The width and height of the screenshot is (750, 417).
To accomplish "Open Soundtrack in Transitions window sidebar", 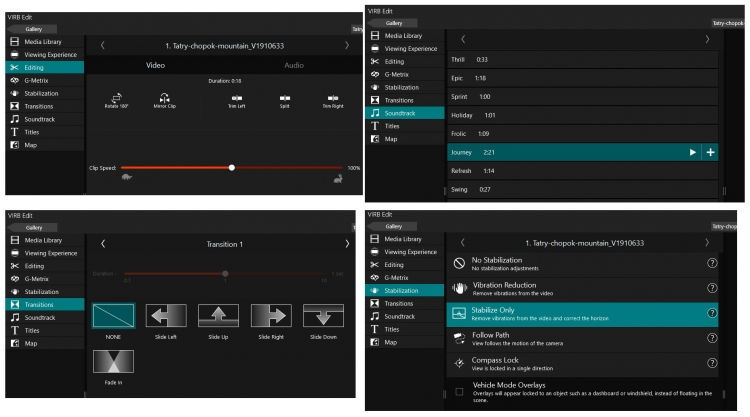I will point(45,318).
